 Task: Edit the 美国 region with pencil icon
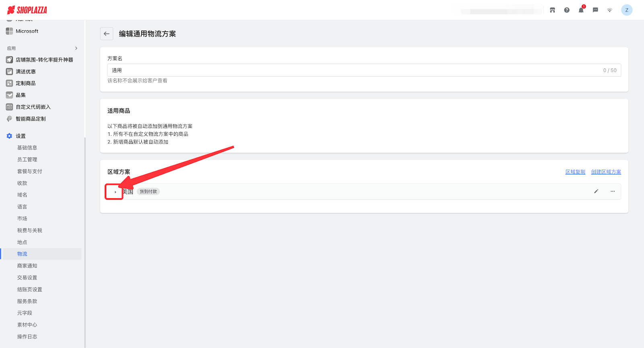click(596, 191)
